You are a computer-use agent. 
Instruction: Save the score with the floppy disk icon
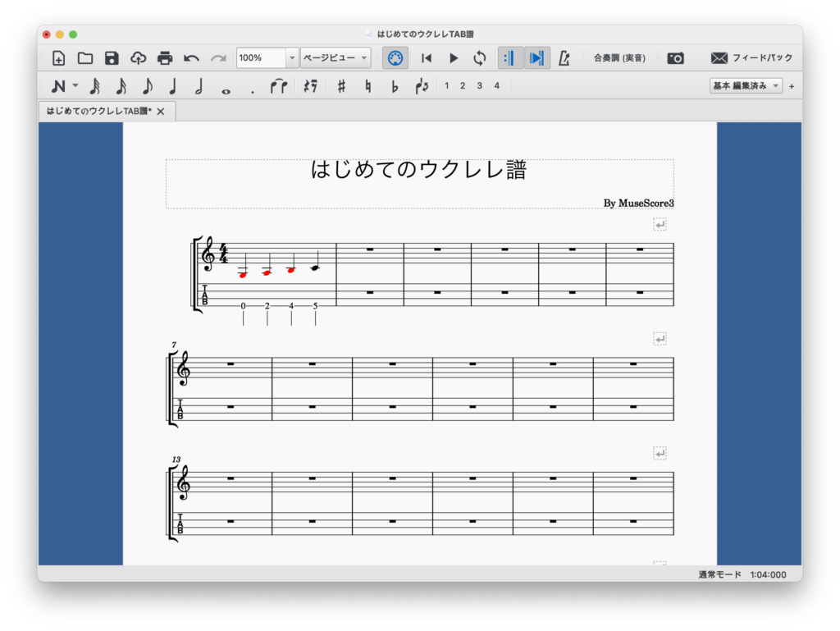(112, 58)
